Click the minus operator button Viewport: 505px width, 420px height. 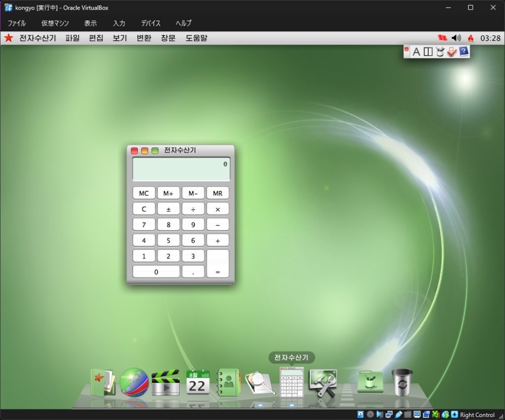(x=218, y=225)
